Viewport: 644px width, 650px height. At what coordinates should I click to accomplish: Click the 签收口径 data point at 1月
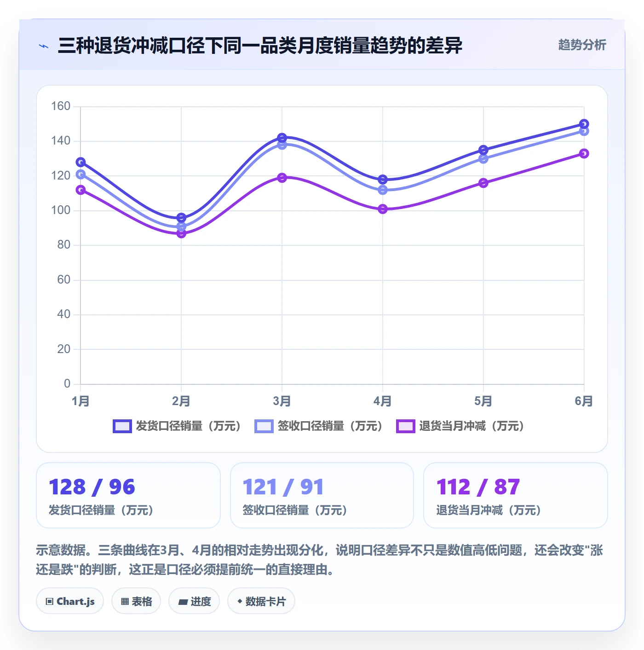80,174
